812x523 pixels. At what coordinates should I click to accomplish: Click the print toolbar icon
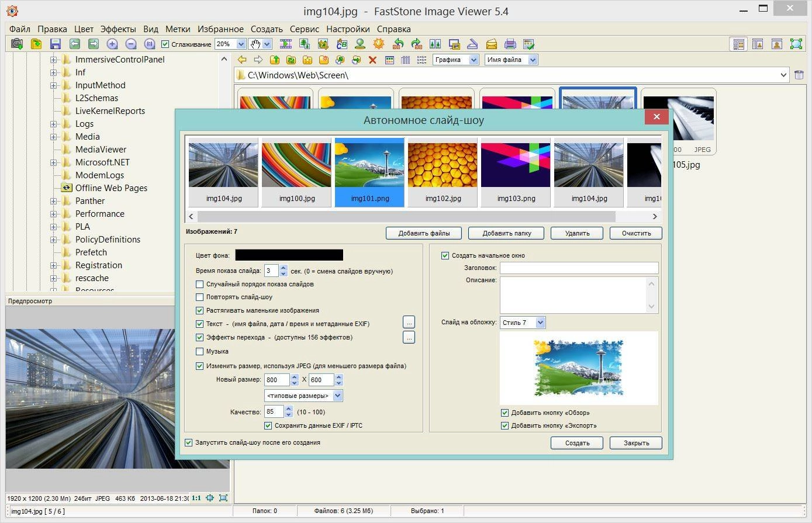pos(510,44)
